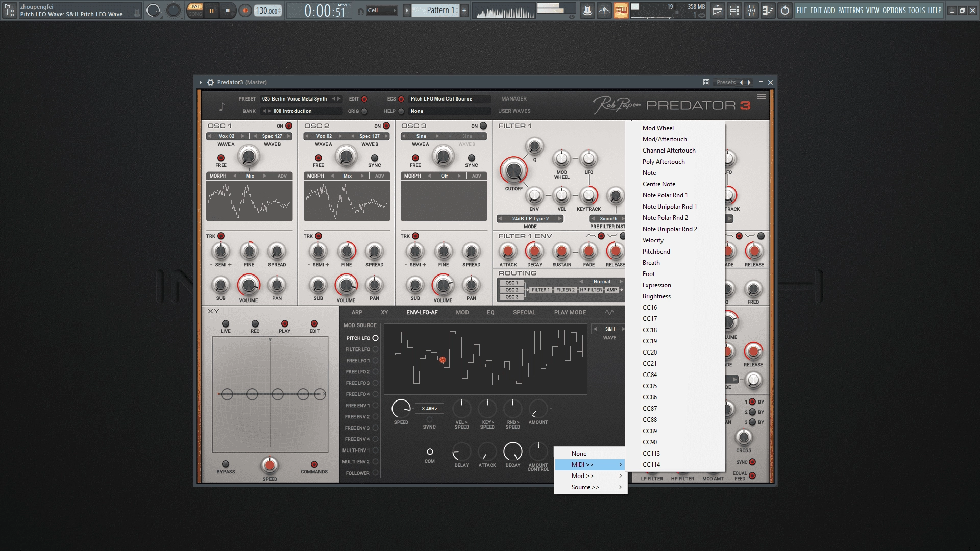Toggle XY PLAY LED
Image resolution: width=980 pixels, height=551 pixels.
285,324
